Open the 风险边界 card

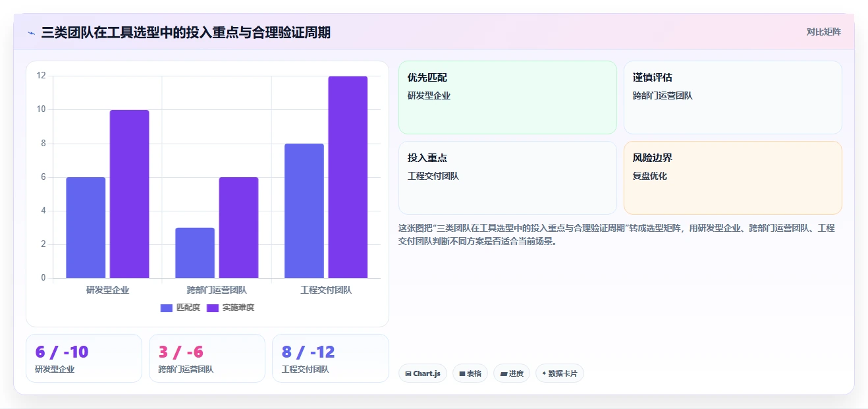(x=733, y=178)
